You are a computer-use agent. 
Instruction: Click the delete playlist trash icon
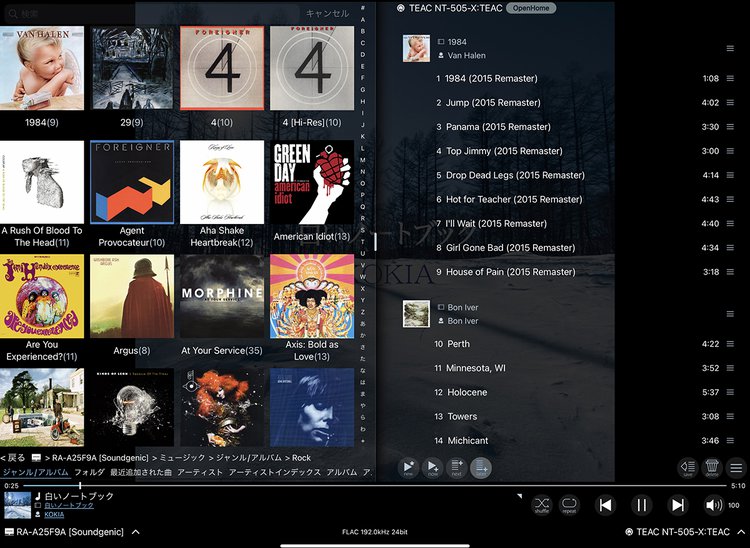pyautogui.click(x=712, y=468)
